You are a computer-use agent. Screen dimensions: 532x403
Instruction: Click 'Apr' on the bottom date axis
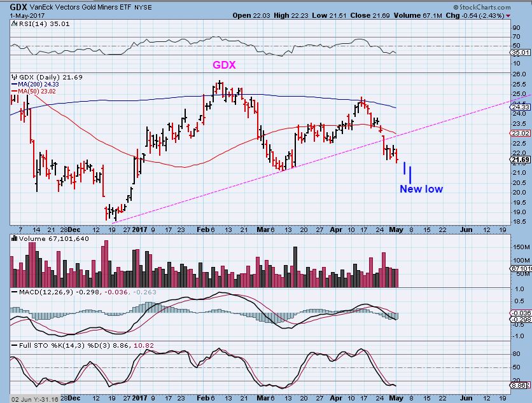(336, 398)
